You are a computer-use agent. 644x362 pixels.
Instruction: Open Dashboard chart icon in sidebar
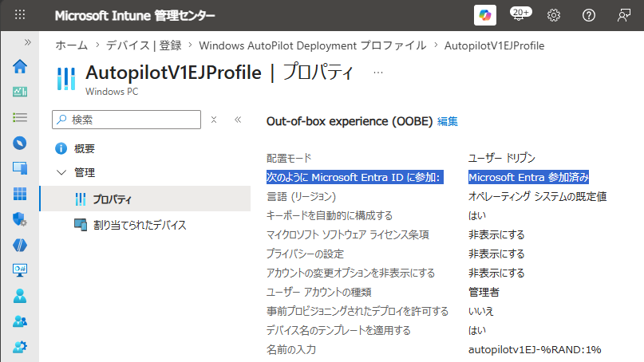(x=20, y=92)
